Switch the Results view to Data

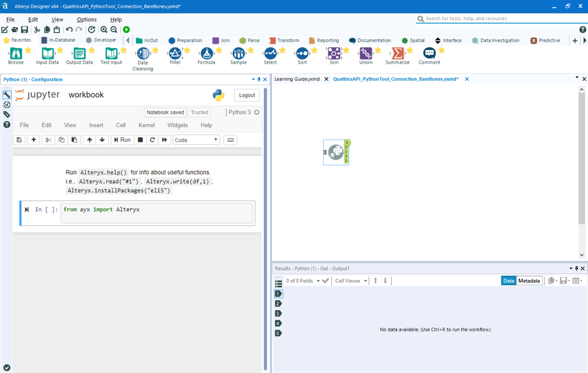click(x=509, y=281)
